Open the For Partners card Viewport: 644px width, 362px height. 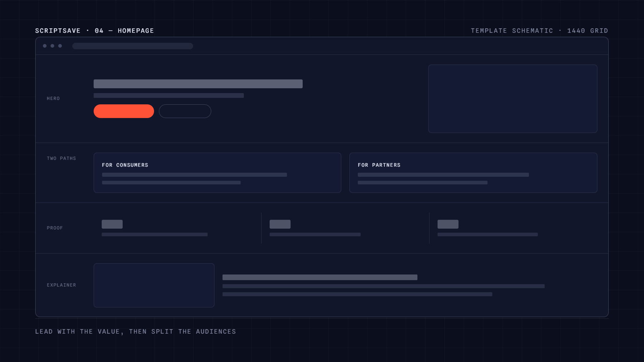473,173
